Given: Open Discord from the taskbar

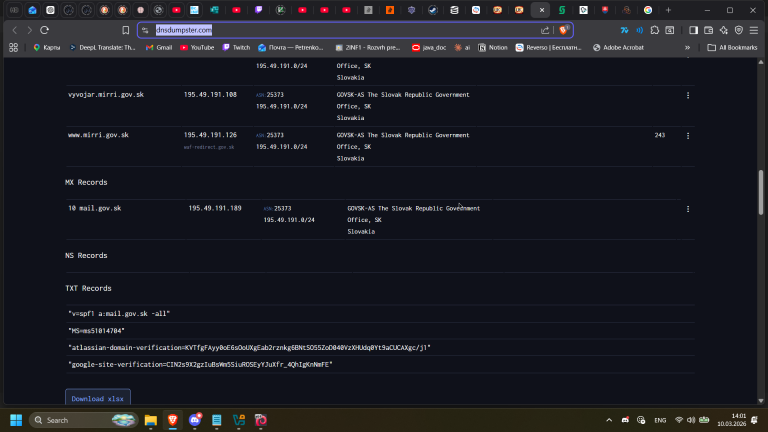Looking at the screenshot, I should tap(195, 420).
